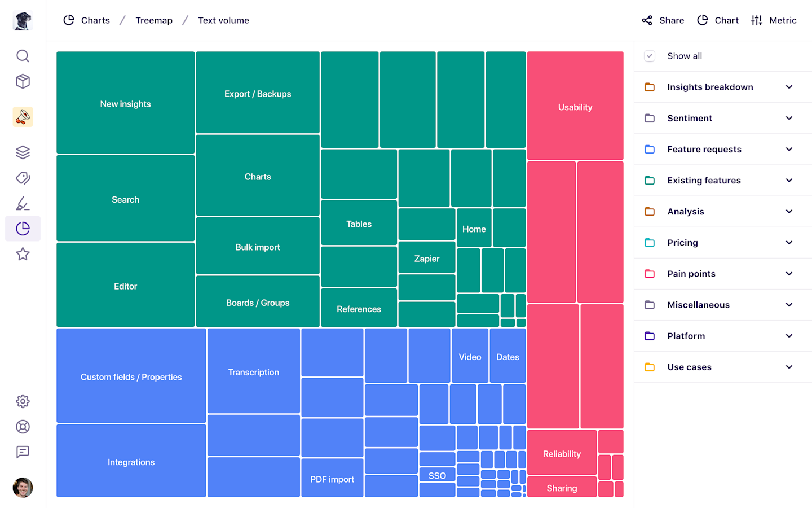Click the Share button
This screenshot has width=812, height=508.
[663, 20]
